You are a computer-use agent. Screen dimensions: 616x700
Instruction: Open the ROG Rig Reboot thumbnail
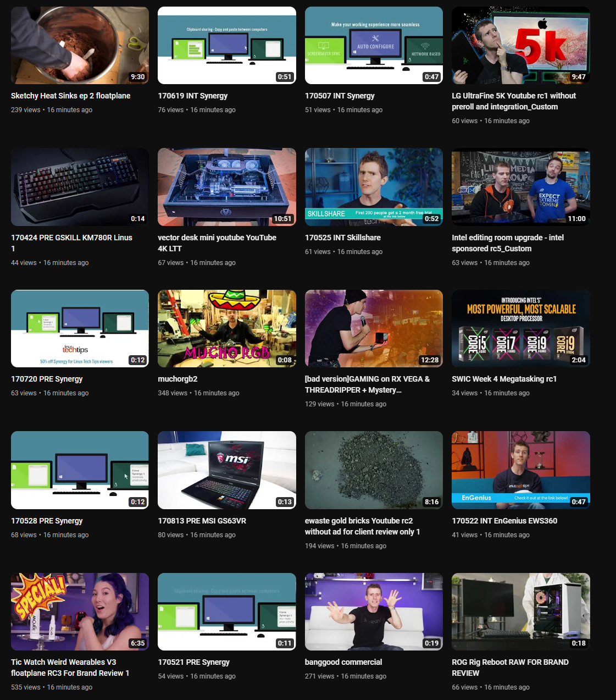[521, 611]
